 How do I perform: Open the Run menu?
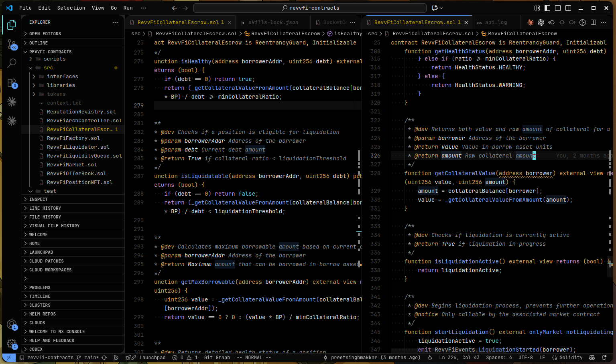click(128, 8)
